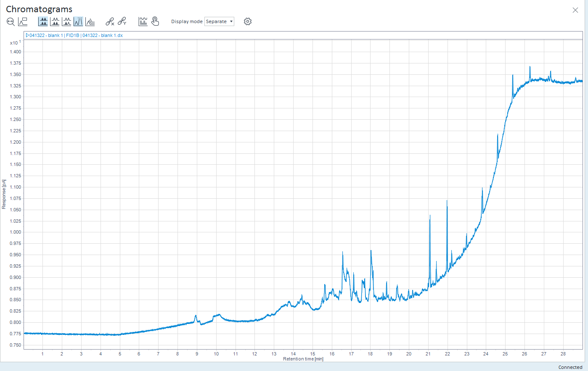Activate manual integration hand icon
The image size is (588, 371).
pyautogui.click(x=155, y=21)
